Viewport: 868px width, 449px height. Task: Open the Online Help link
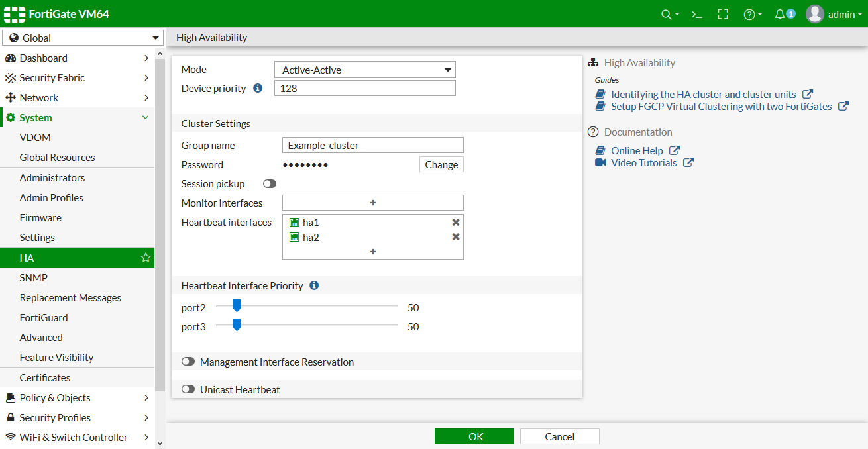637,150
